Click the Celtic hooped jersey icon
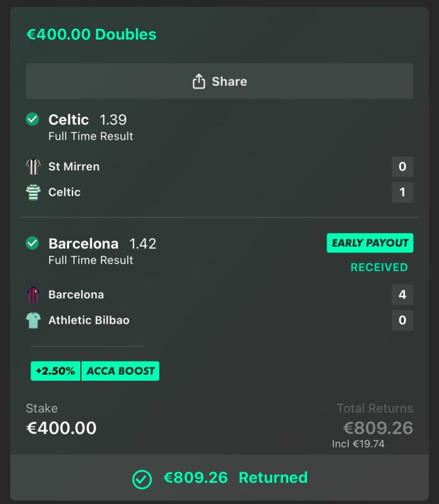This screenshot has height=504, width=439. (x=33, y=192)
